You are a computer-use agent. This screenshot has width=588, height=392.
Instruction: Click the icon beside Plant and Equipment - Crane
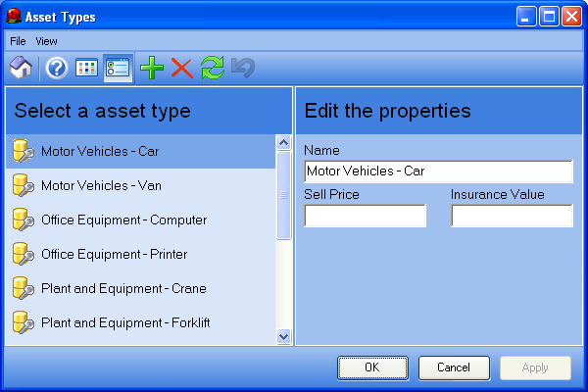[23, 288]
